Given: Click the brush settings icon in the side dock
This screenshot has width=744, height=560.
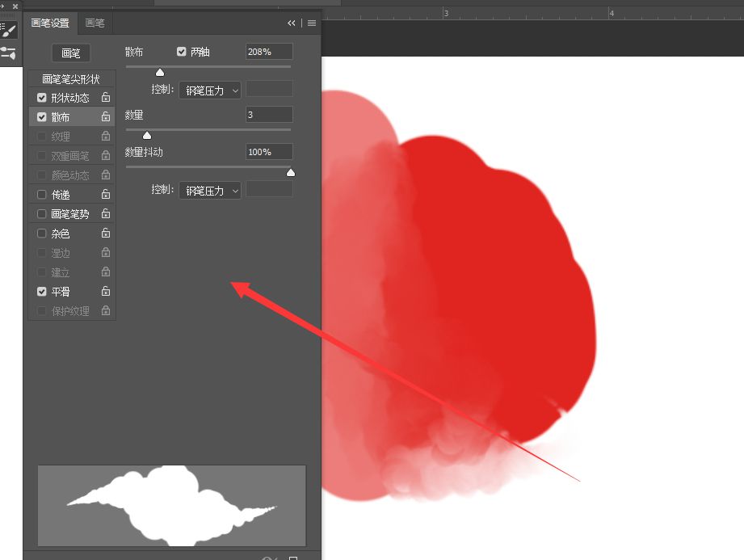Looking at the screenshot, I should (x=8, y=30).
